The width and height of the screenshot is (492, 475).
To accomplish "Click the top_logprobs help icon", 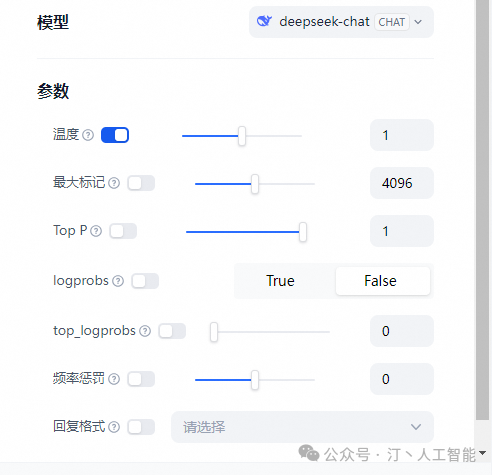I will point(145,331).
